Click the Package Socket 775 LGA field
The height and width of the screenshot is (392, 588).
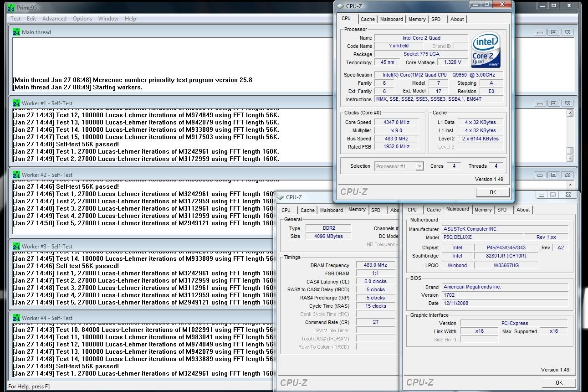click(x=421, y=54)
